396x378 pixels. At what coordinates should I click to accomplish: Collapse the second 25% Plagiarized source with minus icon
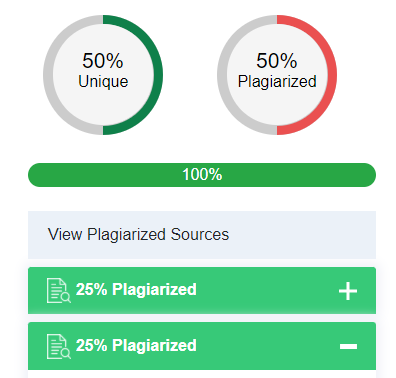(x=348, y=347)
